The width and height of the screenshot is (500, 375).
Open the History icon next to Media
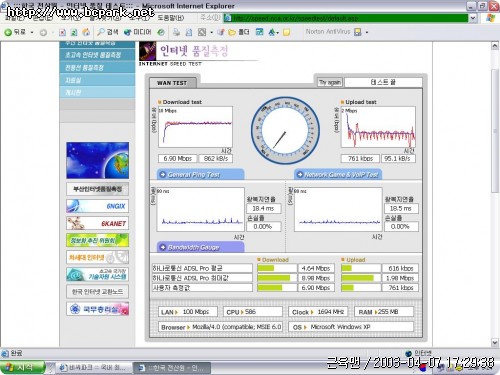pos(161,32)
